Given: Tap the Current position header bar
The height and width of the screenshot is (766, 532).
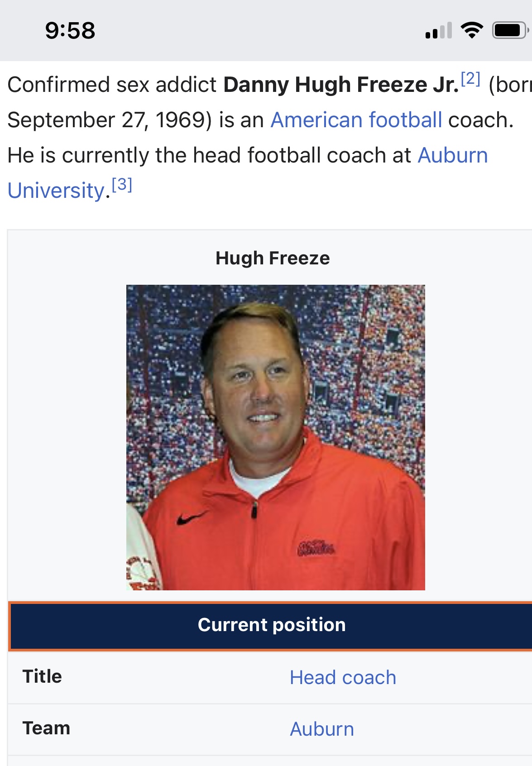Looking at the screenshot, I should pos(272,625).
